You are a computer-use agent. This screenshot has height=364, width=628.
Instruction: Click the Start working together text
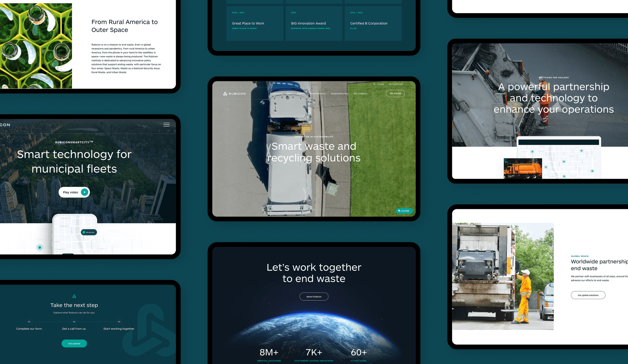tap(119, 329)
